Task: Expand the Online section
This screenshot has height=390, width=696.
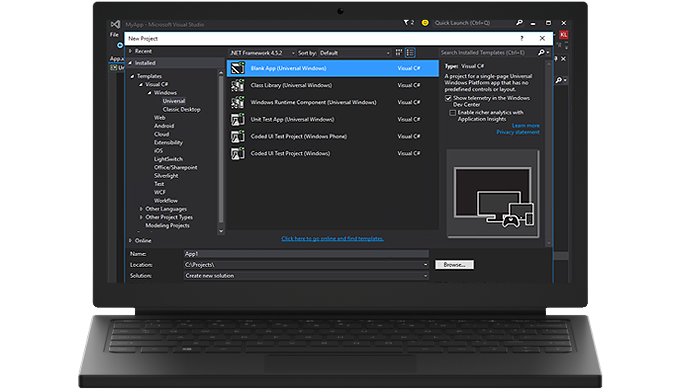Action: 130,240
